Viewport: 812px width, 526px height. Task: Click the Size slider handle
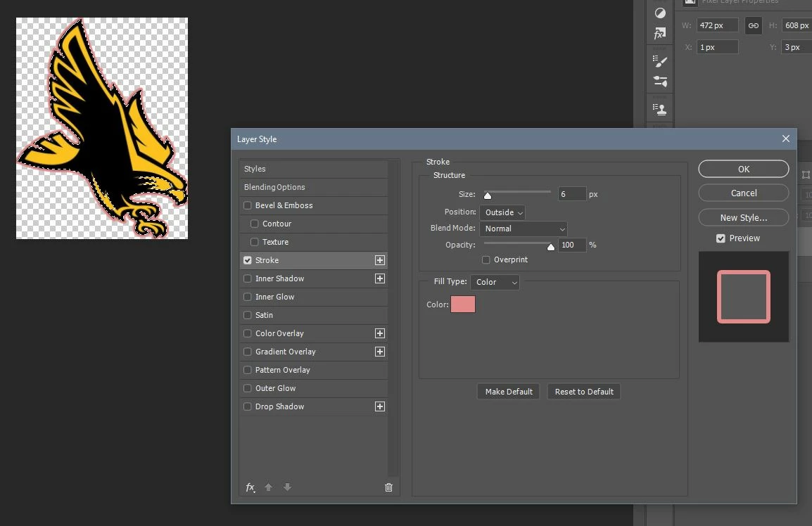tap(488, 195)
